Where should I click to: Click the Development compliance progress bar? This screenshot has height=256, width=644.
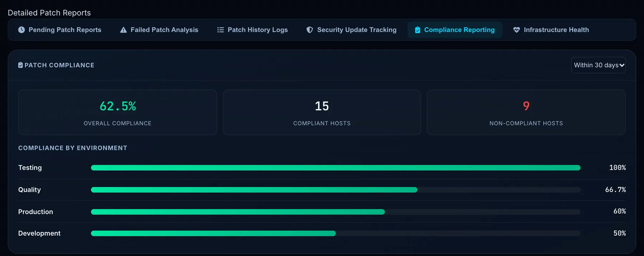tap(336, 233)
